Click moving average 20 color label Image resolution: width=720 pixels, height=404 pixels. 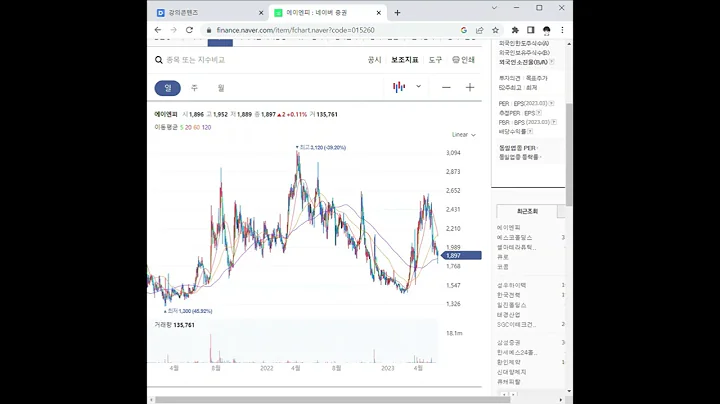(188, 128)
